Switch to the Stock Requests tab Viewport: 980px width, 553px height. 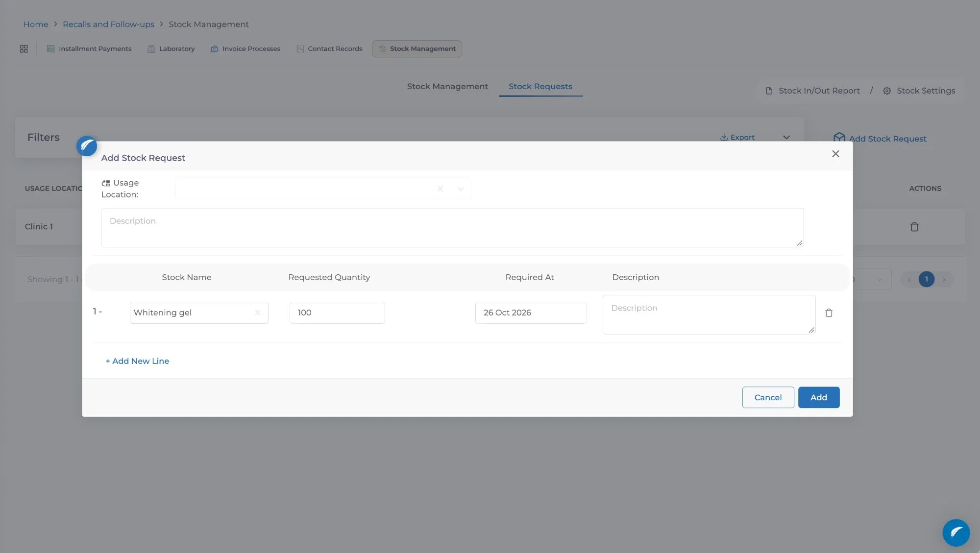click(x=540, y=87)
